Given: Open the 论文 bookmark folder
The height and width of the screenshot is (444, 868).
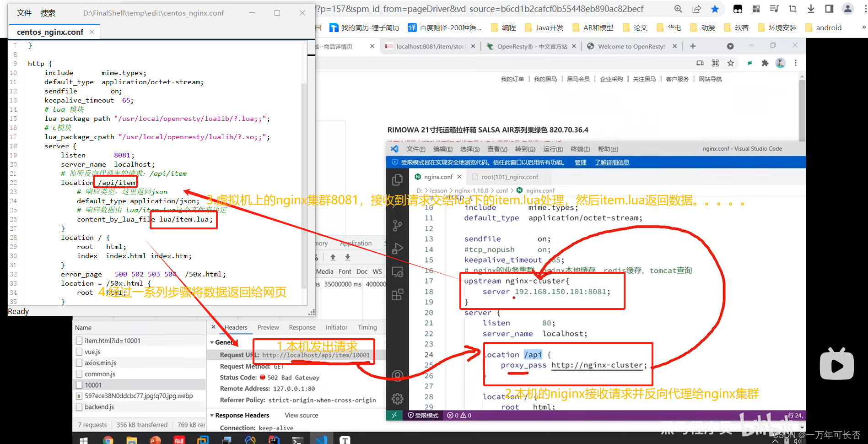Looking at the screenshot, I should 635,27.
